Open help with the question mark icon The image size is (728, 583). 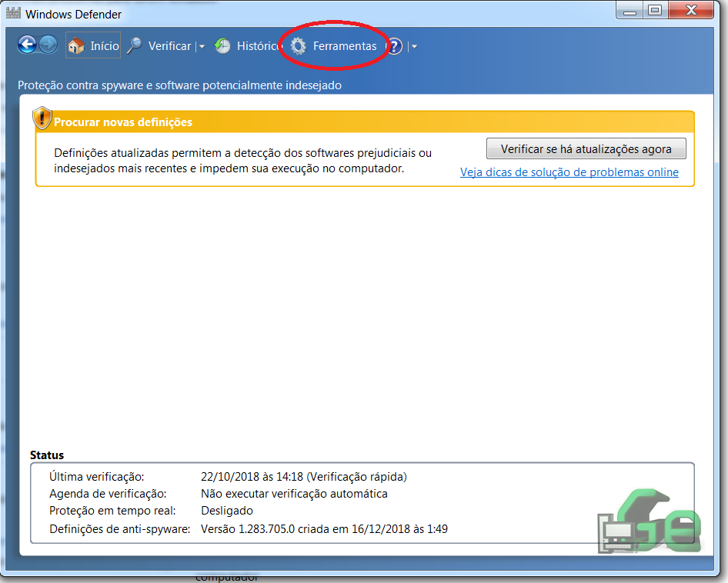point(394,46)
